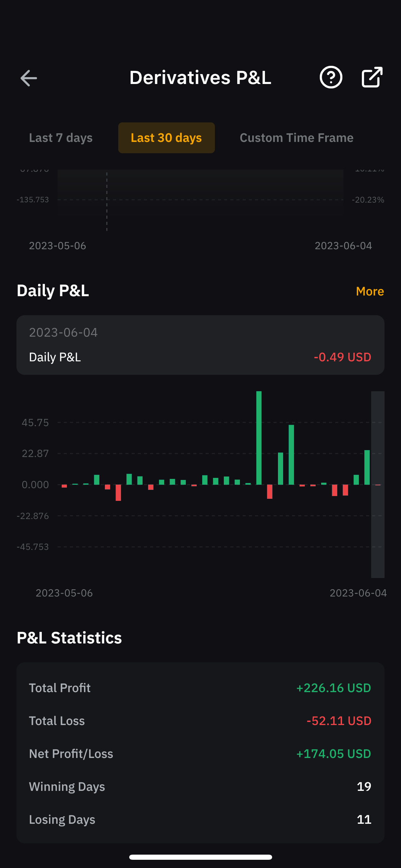Tap the second tallest green bar
This screenshot has height=868, width=401.
coord(291,455)
